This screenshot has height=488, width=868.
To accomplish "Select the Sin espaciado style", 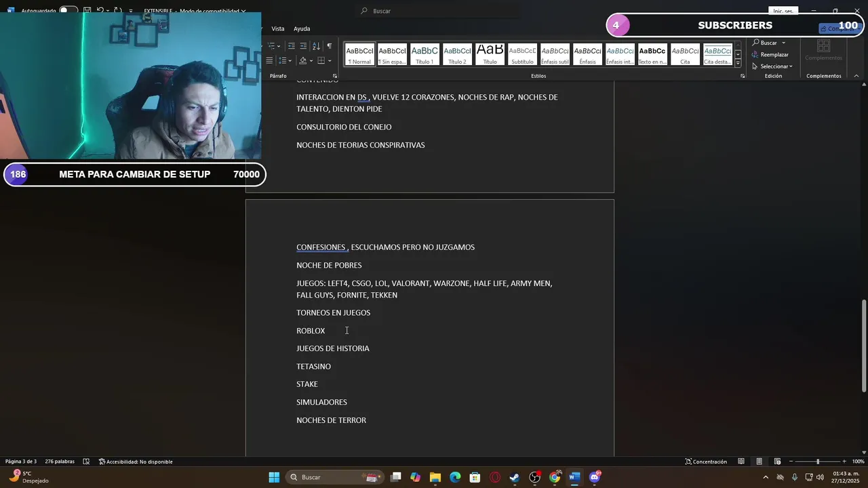I will pyautogui.click(x=392, y=54).
